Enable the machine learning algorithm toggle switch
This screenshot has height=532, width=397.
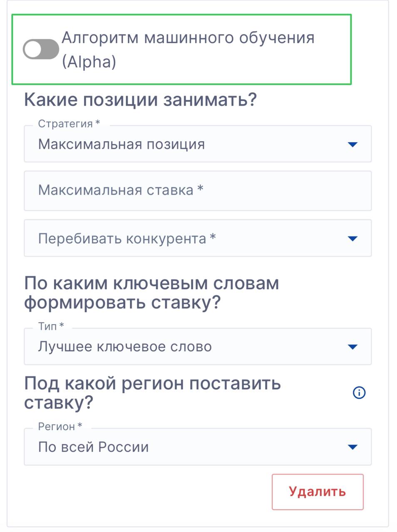click(40, 49)
